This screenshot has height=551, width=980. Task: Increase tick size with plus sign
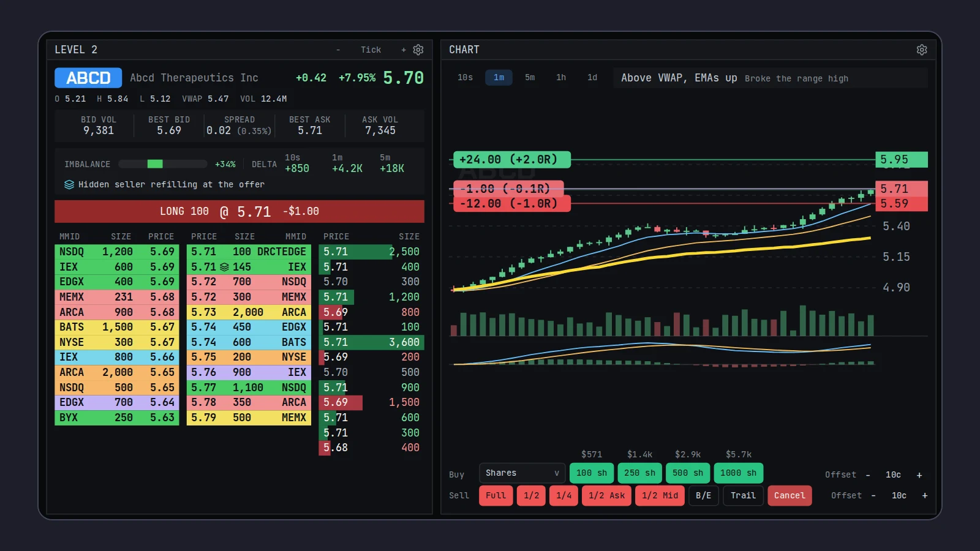404,50
